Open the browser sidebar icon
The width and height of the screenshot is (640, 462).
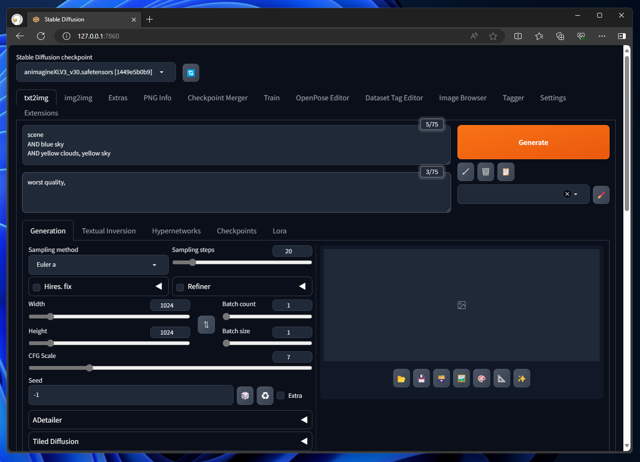pos(622,36)
